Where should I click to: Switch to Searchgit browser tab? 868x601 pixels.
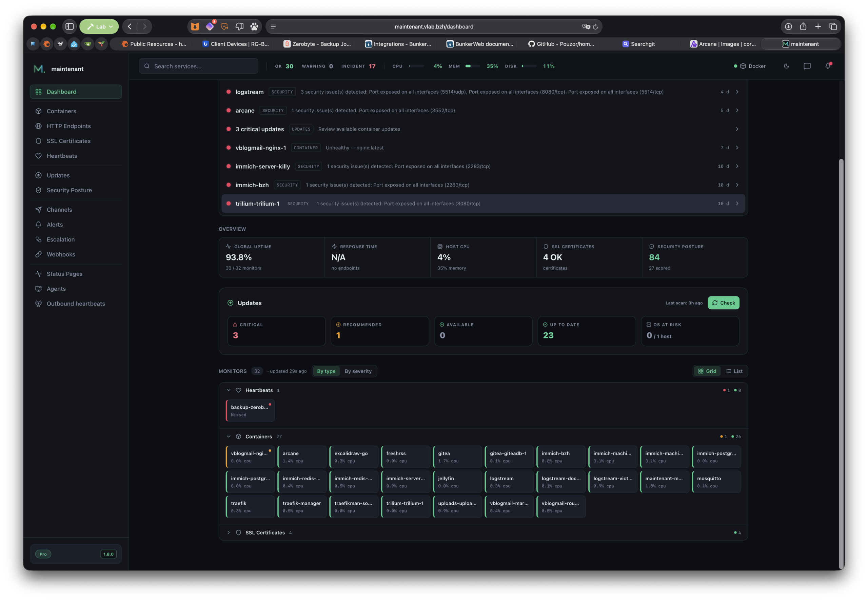pos(639,44)
